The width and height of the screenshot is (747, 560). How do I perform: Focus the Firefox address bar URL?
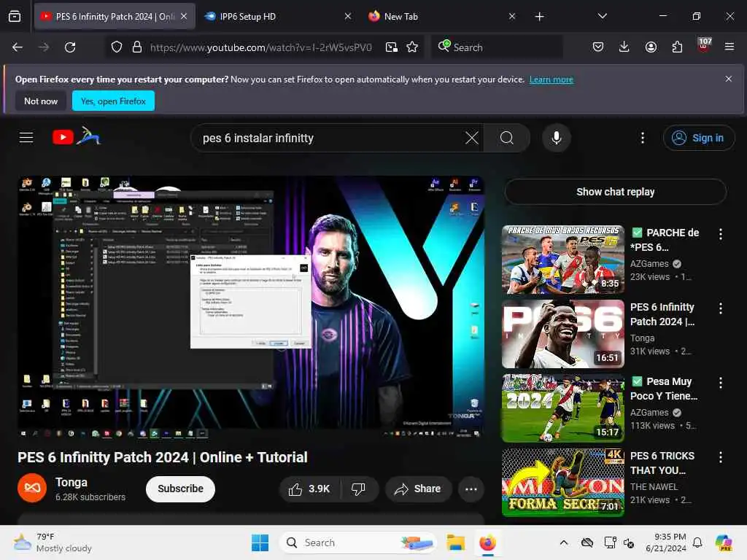coord(260,47)
